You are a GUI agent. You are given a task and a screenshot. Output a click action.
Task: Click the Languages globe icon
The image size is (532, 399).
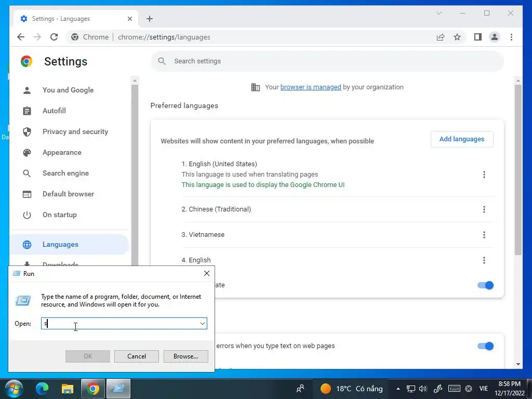tap(27, 245)
